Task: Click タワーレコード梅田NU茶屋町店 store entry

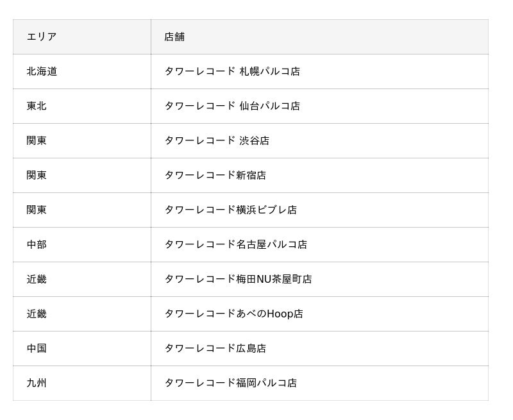Action: [x=238, y=279]
